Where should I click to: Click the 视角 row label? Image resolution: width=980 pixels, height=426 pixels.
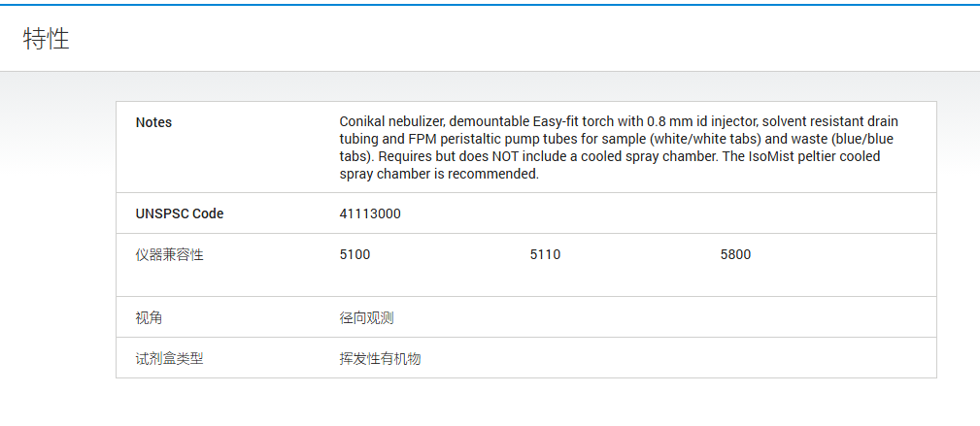(150, 317)
